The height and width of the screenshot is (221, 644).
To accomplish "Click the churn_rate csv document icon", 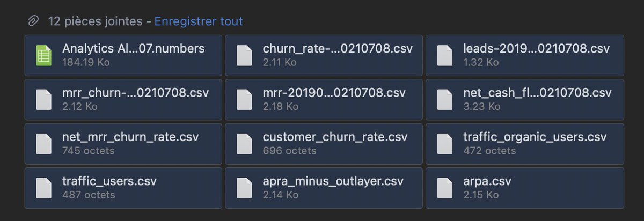I will click(244, 55).
